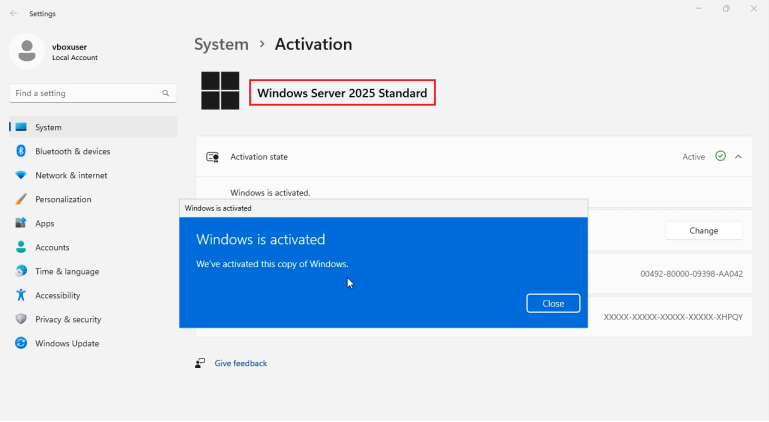Click the Windows Update sync icon
Screen dimensions: 769x422
tap(20, 343)
